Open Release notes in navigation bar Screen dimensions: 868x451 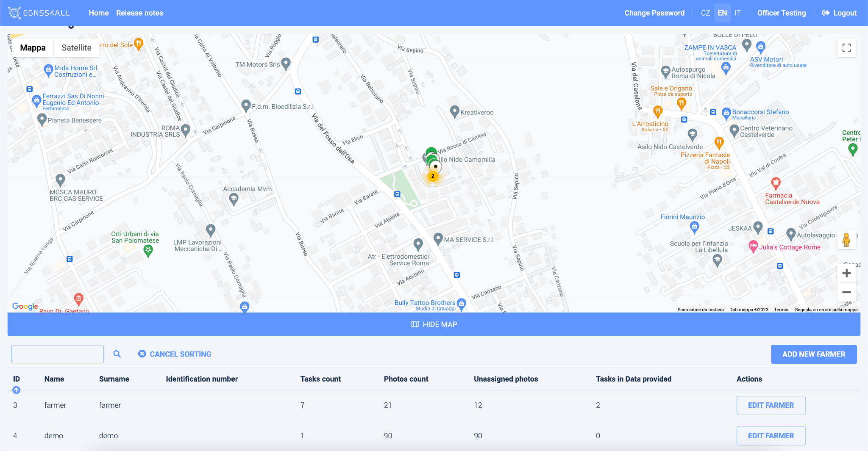pyautogui.click(x=139, y=13)
